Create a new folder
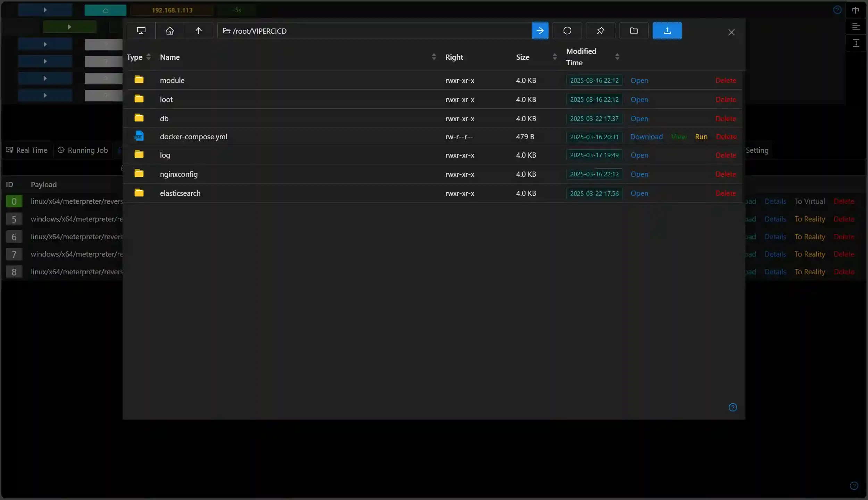The width and height of the screenshot is (868, 500). (634, 31)
